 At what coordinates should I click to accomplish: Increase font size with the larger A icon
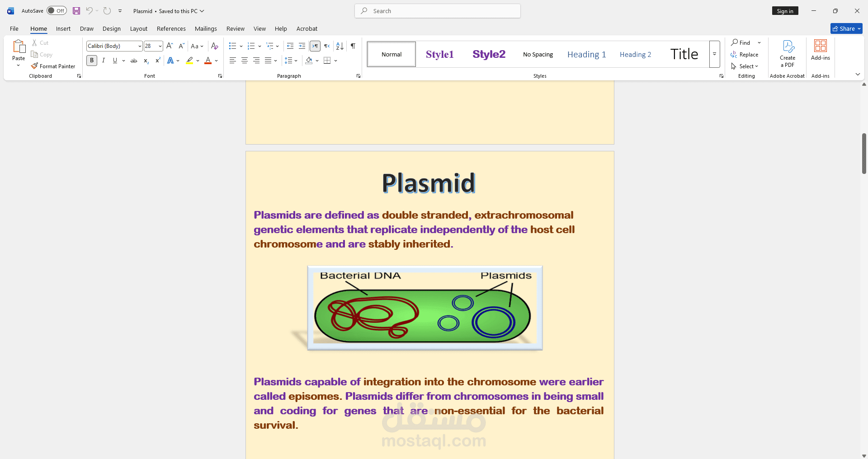[170, 46]
